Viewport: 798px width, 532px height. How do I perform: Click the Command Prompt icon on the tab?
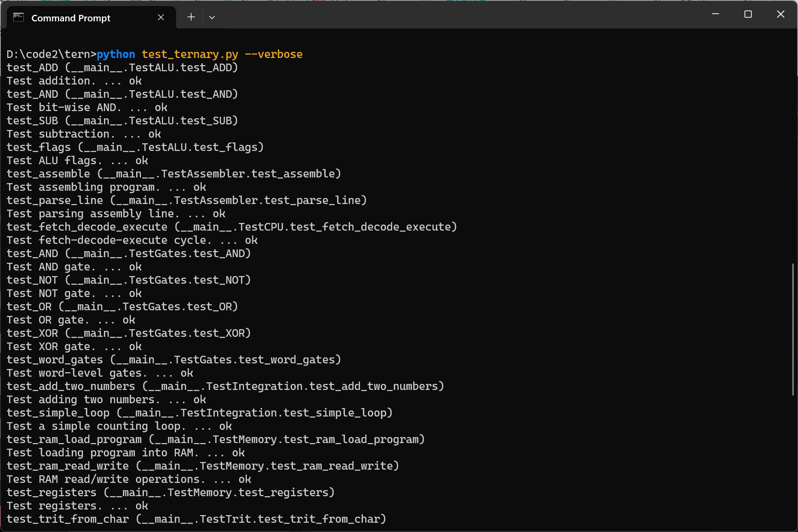click(x=18, y=17)
